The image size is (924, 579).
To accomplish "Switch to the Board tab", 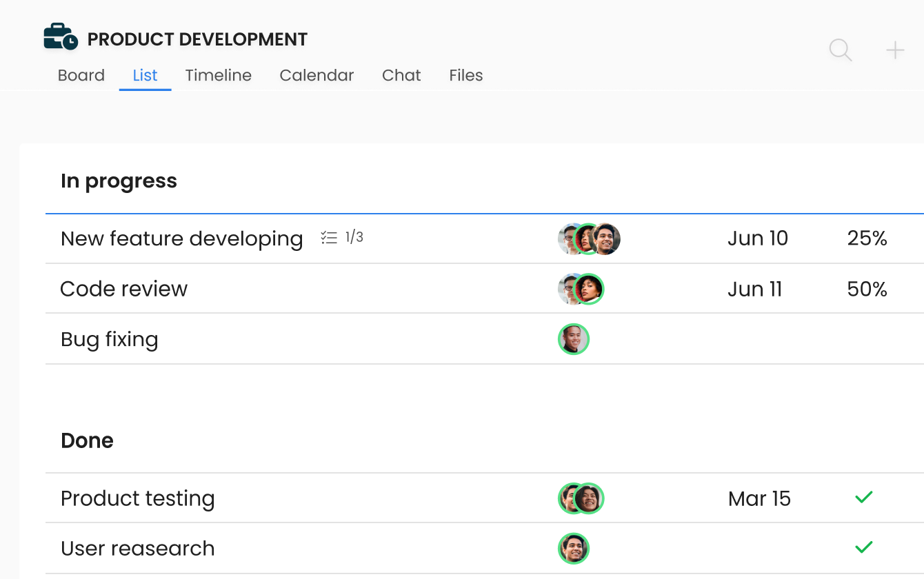I will (81, 75).
